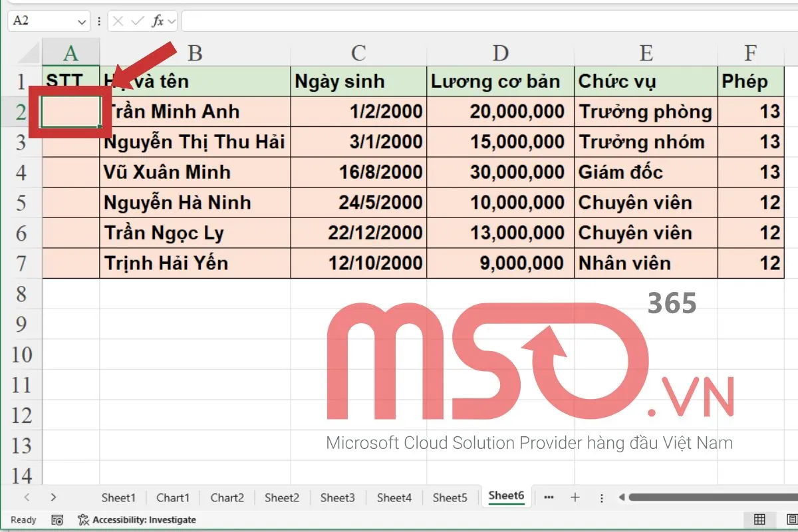Click the Enter checkmark icon near formula bar
798x532 pixels.
(x=138, y=21)
